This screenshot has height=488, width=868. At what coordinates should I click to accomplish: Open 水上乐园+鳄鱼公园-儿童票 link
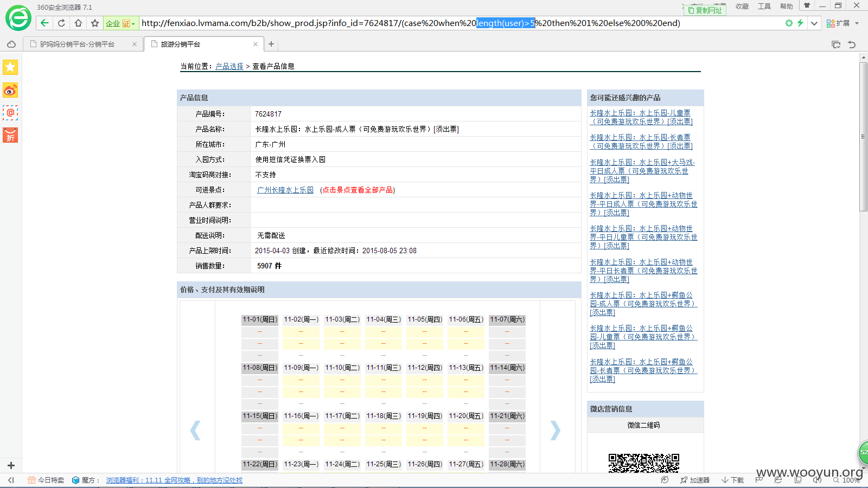[x=643, y=337]
